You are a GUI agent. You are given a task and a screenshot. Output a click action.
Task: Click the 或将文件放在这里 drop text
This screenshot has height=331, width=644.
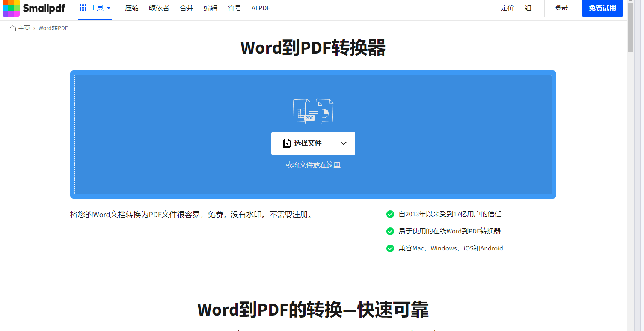(x=313, y=165)
